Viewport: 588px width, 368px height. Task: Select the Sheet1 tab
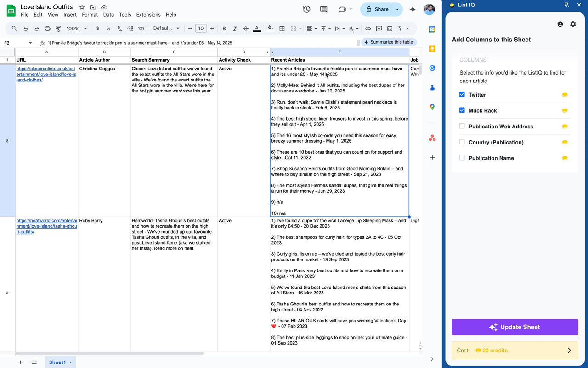click(x=57, y=362)
